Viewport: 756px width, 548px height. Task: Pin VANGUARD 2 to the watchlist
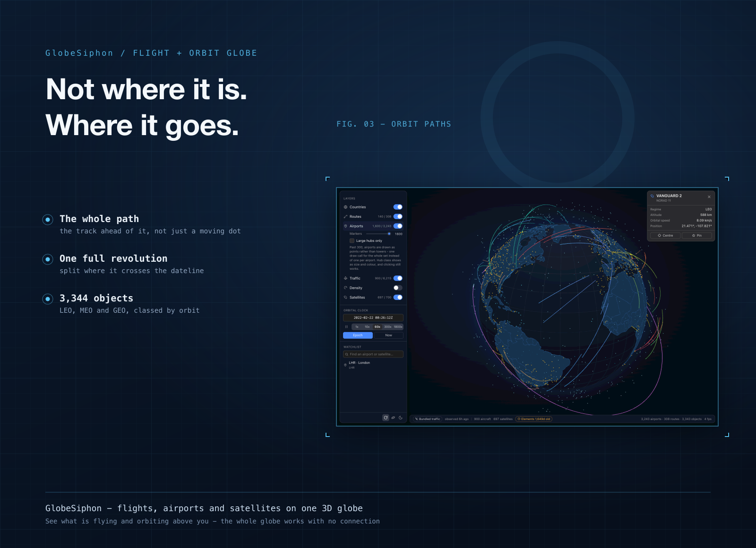tap(697, 235)
